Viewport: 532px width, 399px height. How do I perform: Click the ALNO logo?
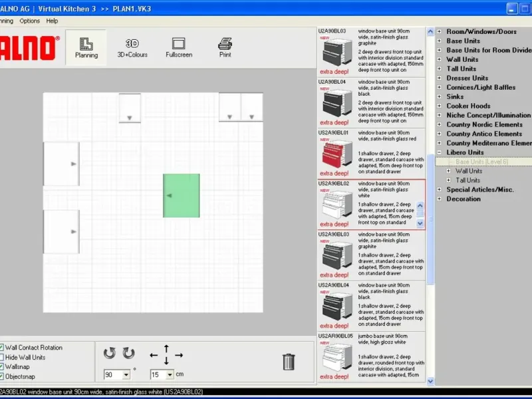click(29, 48)
